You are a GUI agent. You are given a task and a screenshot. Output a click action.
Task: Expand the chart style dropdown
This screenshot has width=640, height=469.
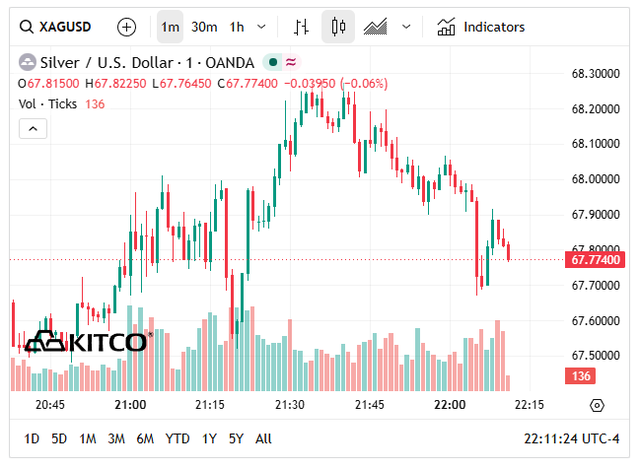tap(406, 27)
